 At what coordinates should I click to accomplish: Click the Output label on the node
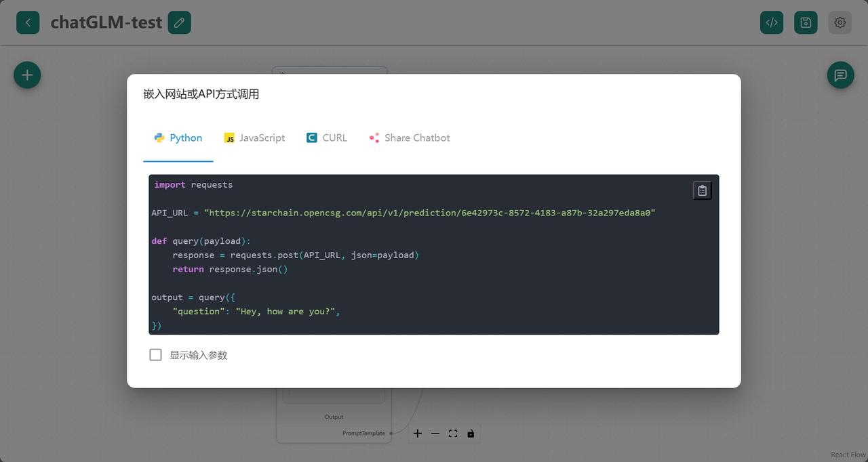[334, 417]
